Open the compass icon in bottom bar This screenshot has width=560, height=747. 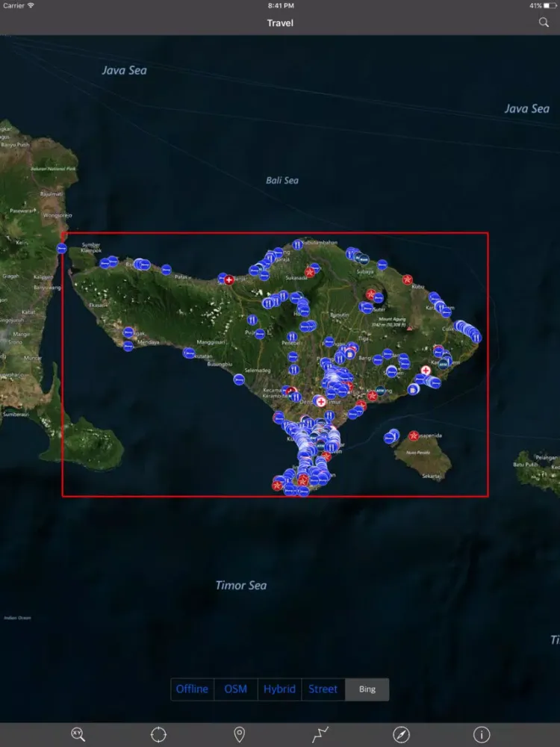[x=402, y=734]
